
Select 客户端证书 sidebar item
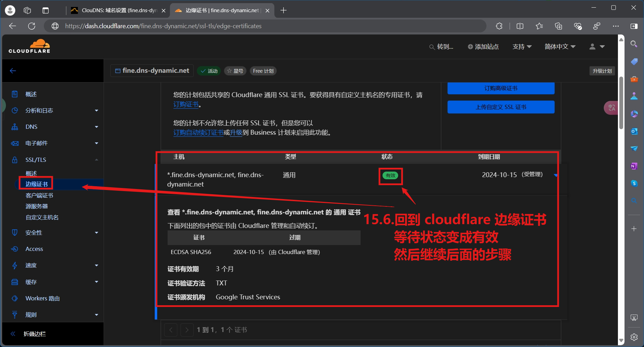[39, 195]
